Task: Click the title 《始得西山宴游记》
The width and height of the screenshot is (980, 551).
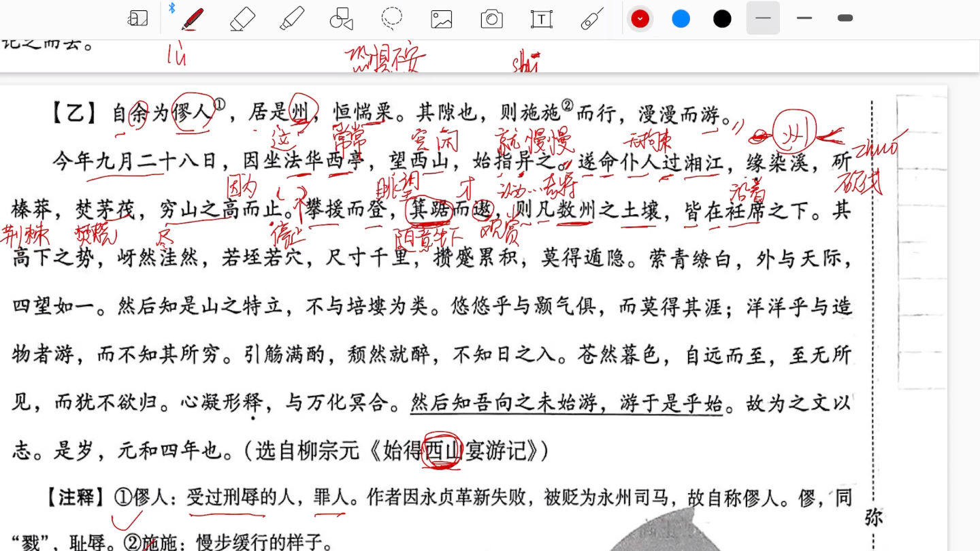Action: click(455, 451)
